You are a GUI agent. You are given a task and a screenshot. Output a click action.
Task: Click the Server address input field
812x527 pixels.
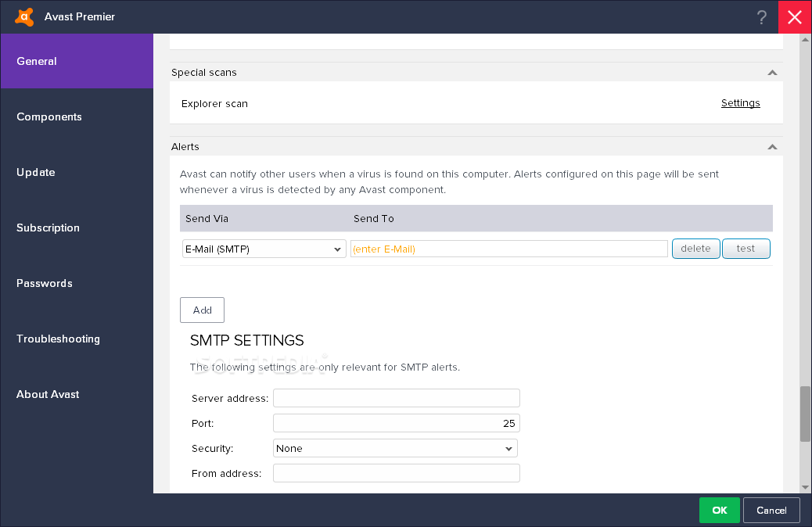tap(396, 399)
